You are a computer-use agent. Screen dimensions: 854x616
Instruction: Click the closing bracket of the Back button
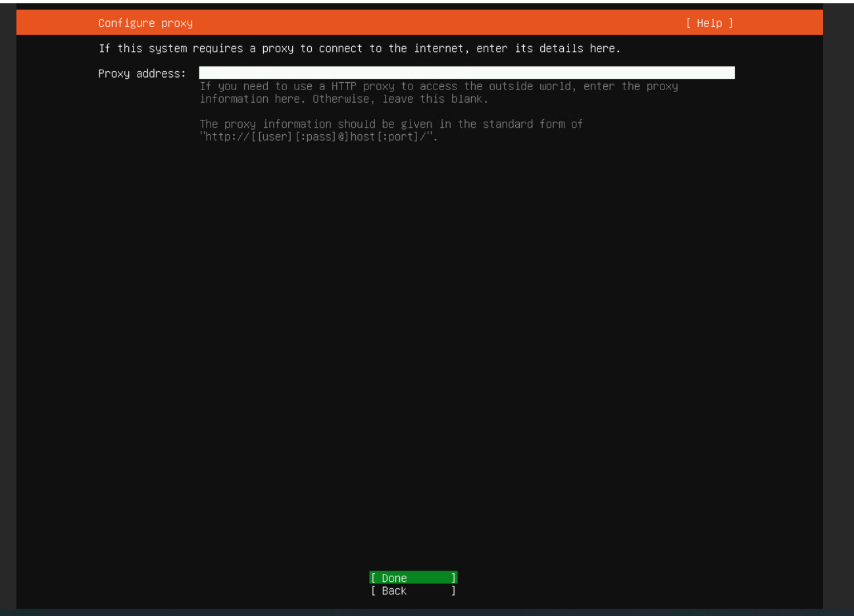(x=453, y=591)
